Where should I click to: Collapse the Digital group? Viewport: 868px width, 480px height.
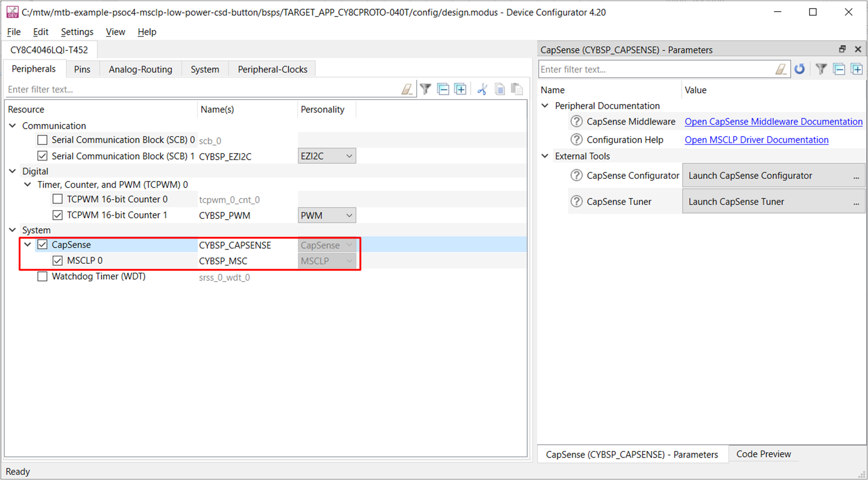13,171
